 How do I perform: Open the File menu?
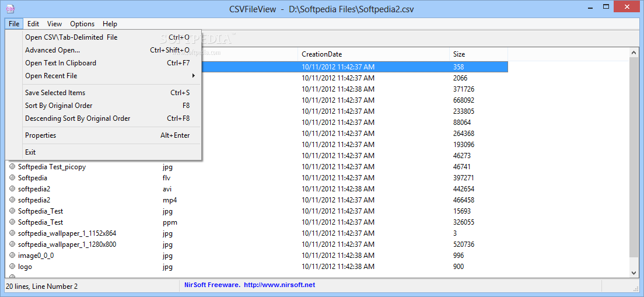click(x=14, y=24)
